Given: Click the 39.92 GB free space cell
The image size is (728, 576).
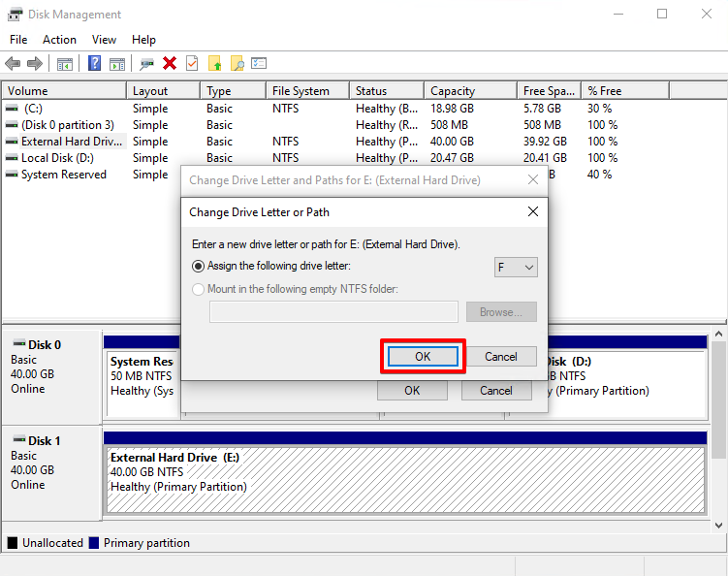Looking at the screenshot, I should pyautogui.click(x=545, y=142).
